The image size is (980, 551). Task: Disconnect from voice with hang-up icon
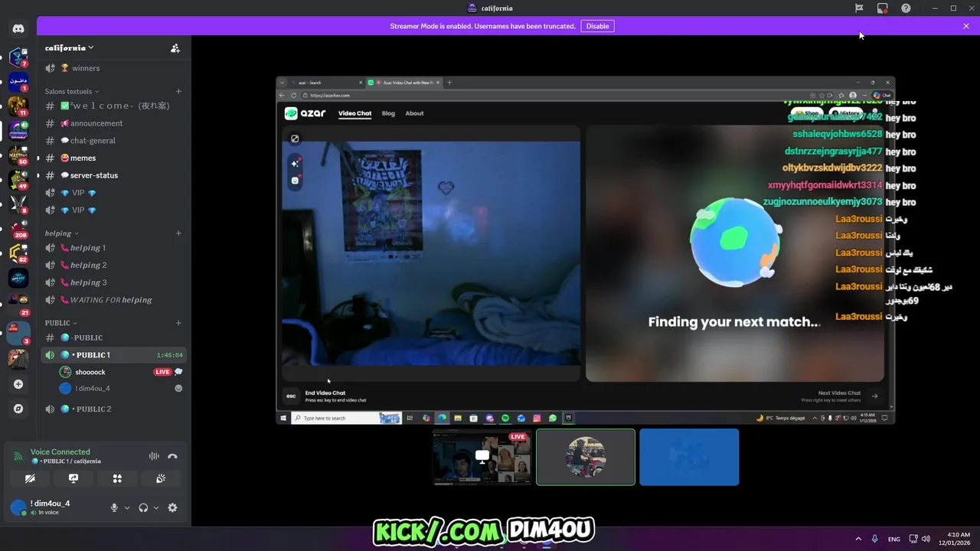pyautogui.click(x=172, y=456)
